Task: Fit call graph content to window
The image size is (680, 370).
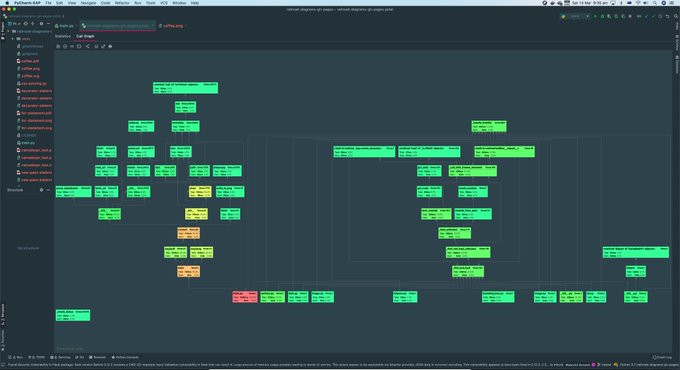Action: (x=79, y=46)
